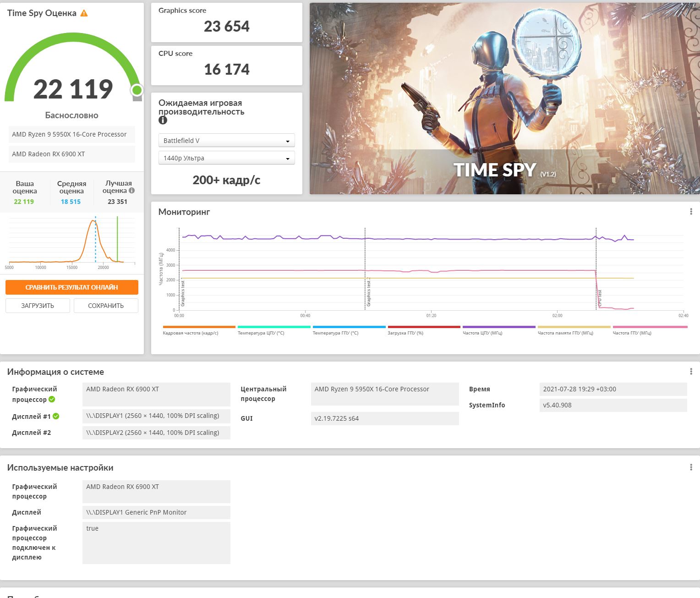Toggle the Температура ГПУ (°C) legend item
700x598 pixels.
[349, 330]
